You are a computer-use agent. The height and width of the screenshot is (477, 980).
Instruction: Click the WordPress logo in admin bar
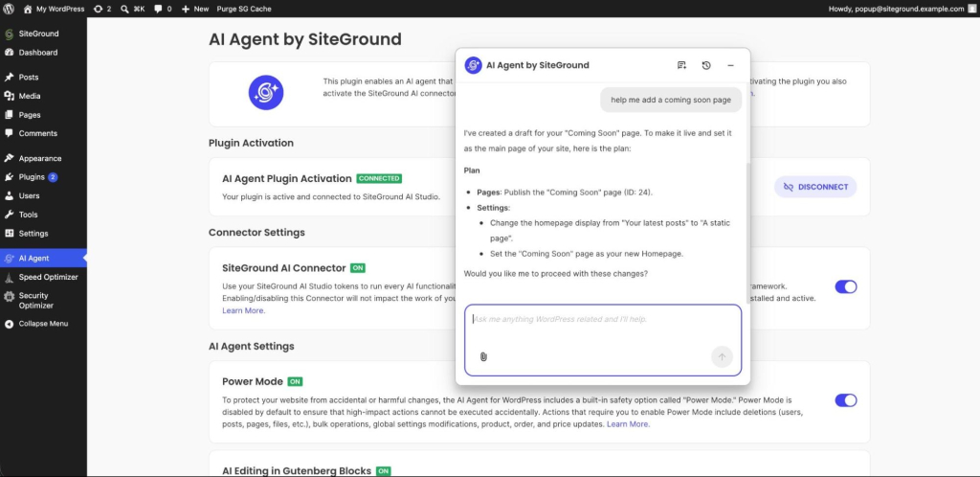(x=9, y=9)
